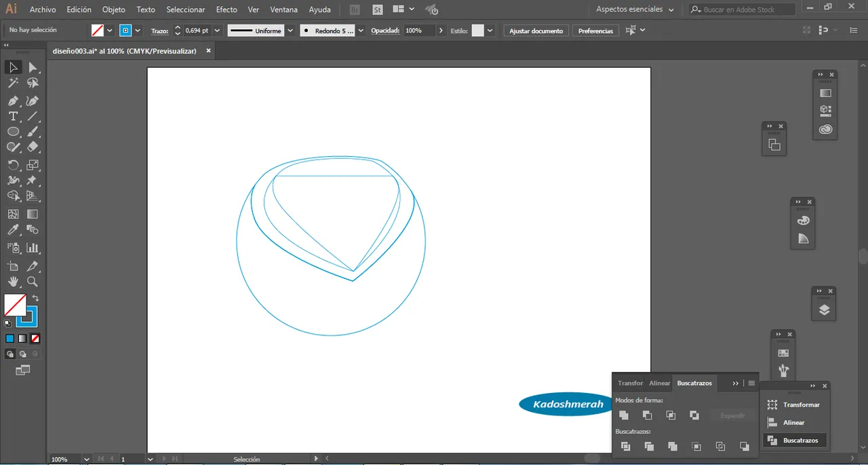Select the Rotate tool
868x465 pixels.
(x=13, y=165)
